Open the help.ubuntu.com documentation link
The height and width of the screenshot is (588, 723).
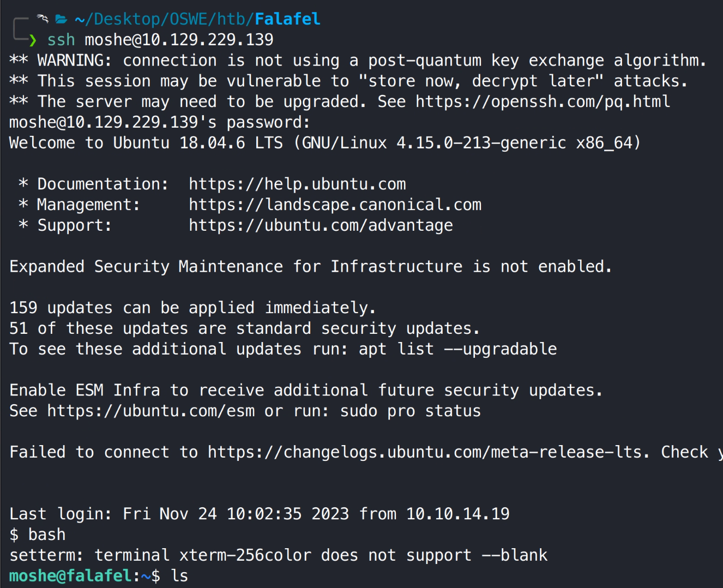tap(297, 184)
